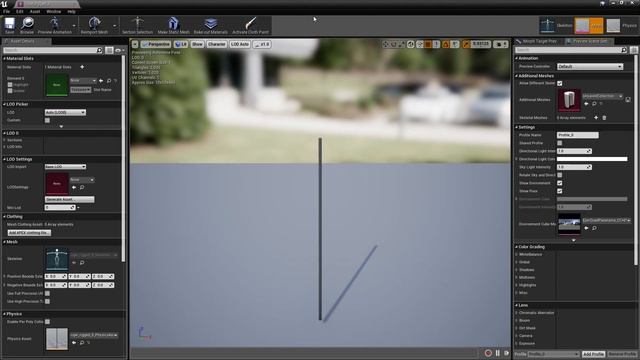
Task: Uncheck the Show Environment checkbox
Action: pyautogui.click(x=560, y=183)
